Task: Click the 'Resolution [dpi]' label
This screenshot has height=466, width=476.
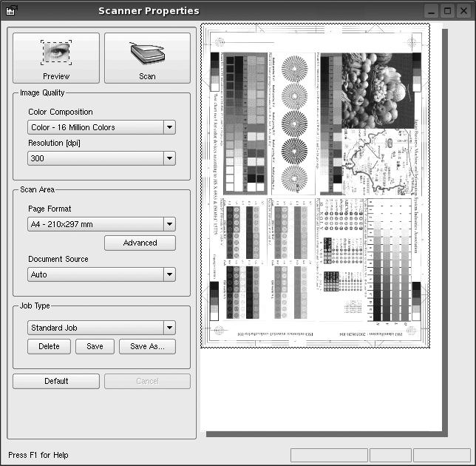Action: pos(54,143)
